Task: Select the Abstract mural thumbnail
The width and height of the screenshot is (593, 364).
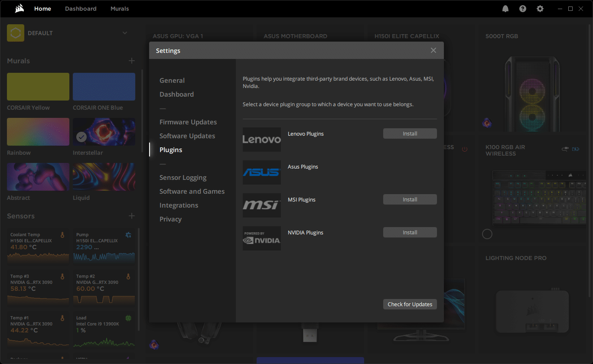Action: click(x=38, y=177)
